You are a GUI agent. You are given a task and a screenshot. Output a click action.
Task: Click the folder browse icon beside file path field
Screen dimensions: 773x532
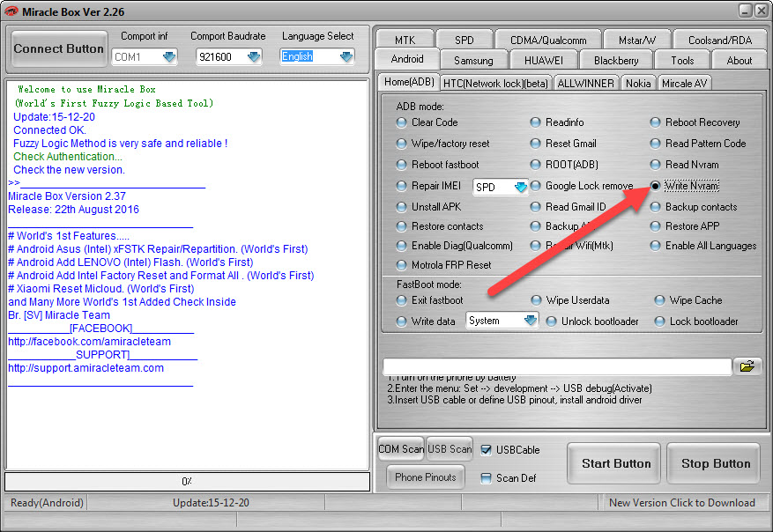[747, 366]
